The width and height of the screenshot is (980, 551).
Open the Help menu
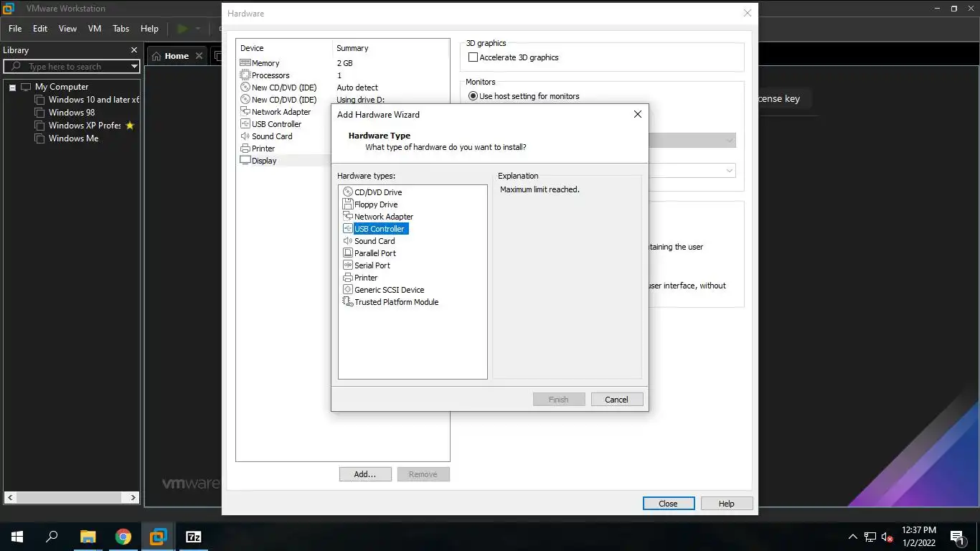[x=149, y=29]
